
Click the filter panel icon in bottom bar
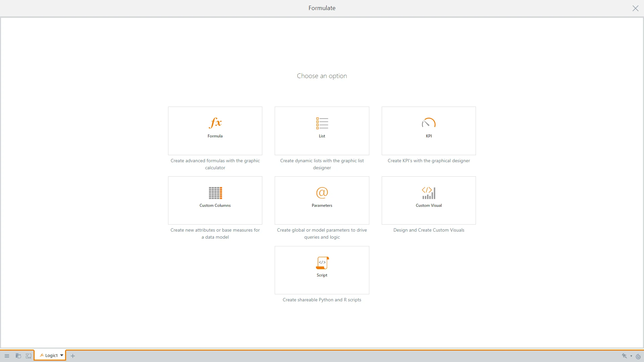(29, 356)
